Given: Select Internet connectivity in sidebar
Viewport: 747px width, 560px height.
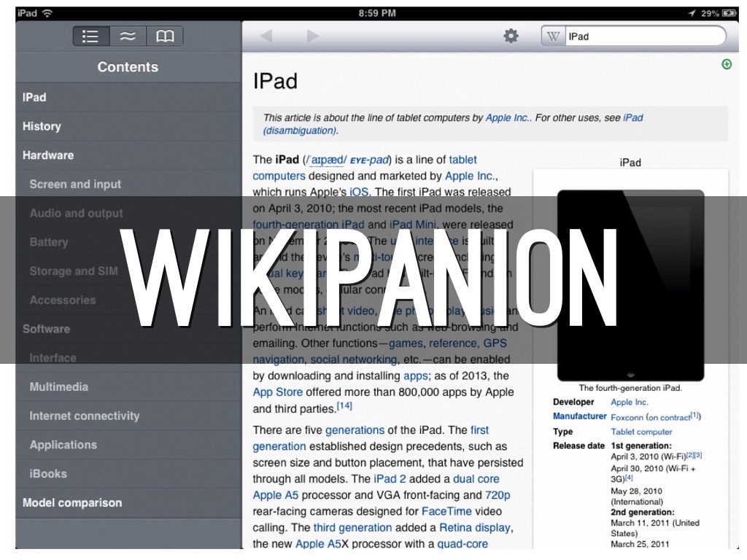Looking at the screenshot, I should pos(84,416).
